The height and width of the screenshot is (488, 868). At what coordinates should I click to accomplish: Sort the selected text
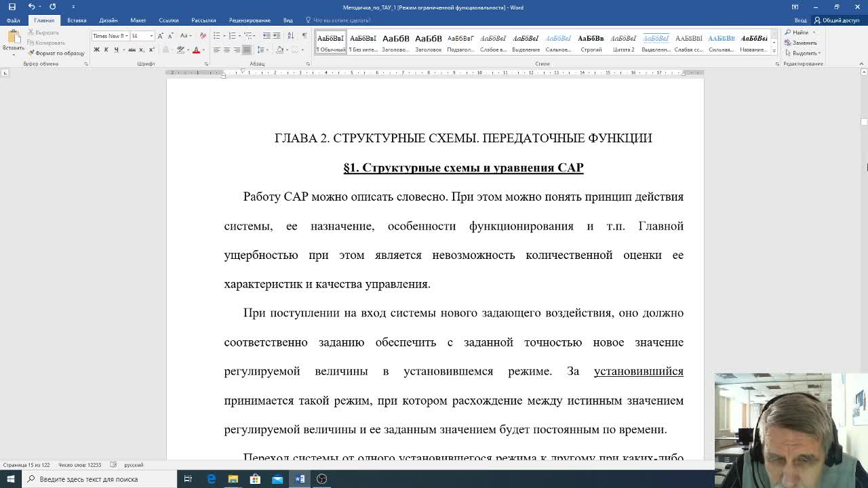[290, 35]
